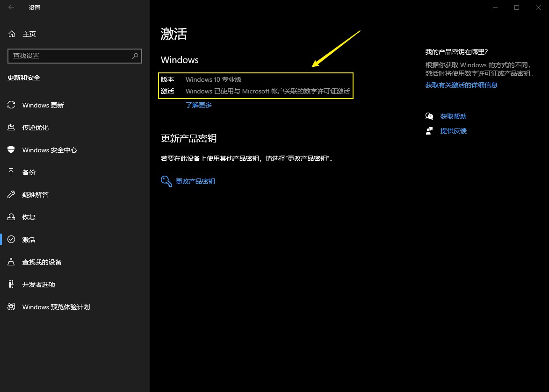
Task: Open 获取有关激活的详细信息 link
Action: point(461,85)
